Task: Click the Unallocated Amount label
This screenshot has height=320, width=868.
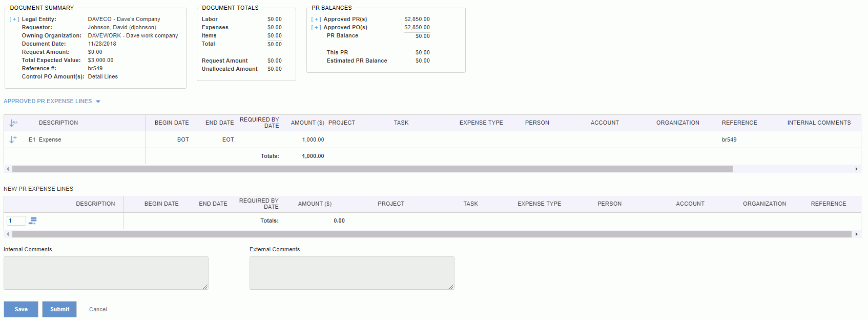Action: (230, 69)
